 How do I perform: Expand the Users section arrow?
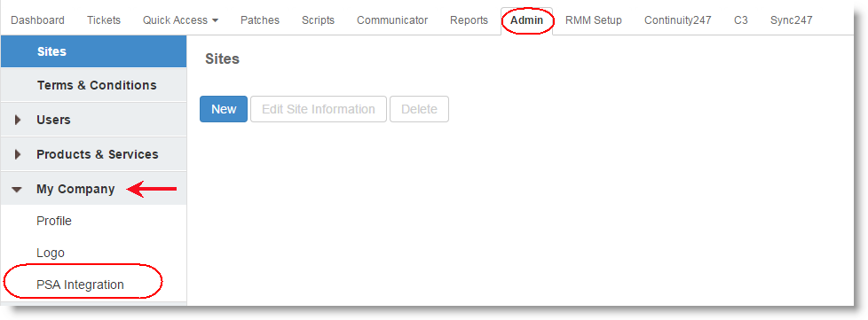pos(18,120)
